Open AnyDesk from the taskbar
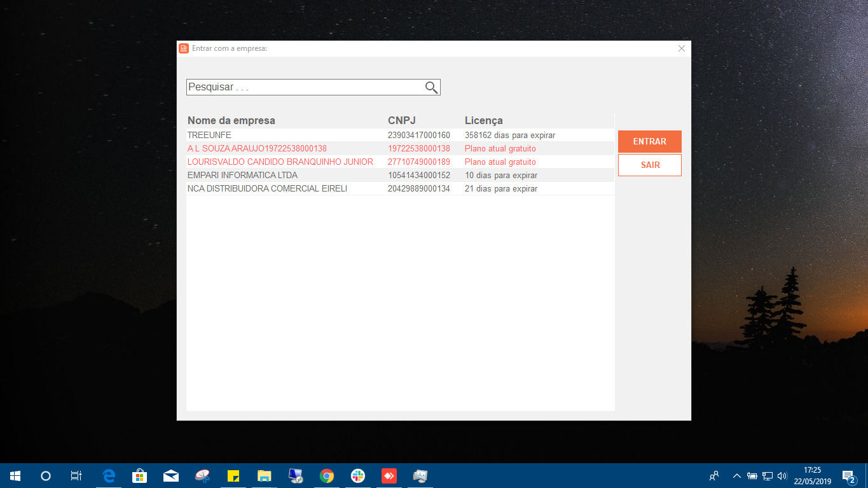The image size is (868, 488). coord(389,476)
